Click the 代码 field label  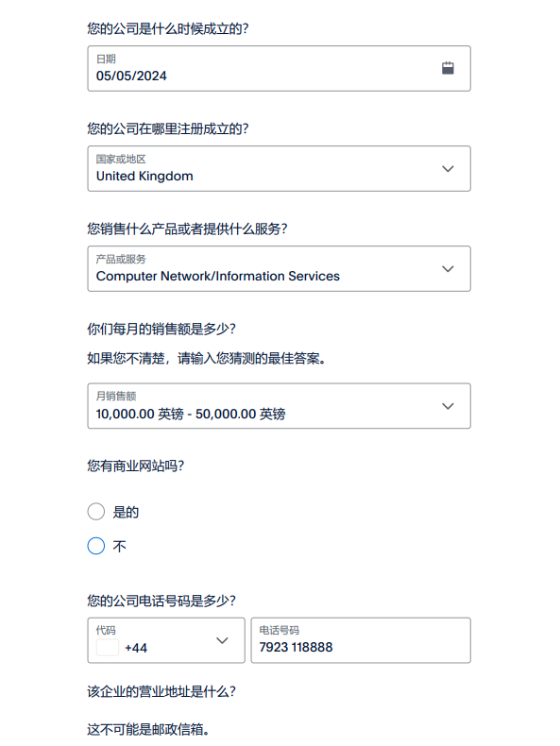coord(106,631)
